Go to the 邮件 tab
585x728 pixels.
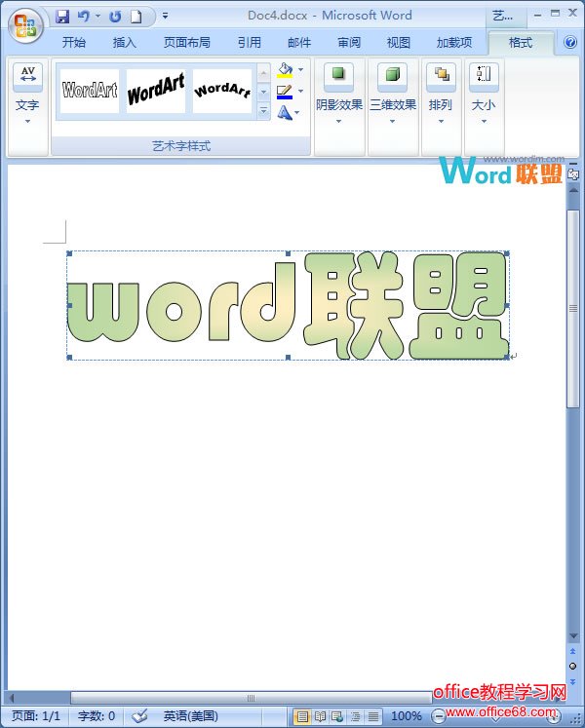tap(299, 43)
